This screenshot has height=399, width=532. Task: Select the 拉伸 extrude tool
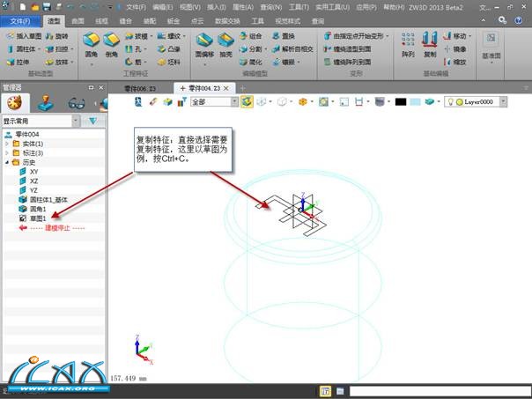point(18,62)
